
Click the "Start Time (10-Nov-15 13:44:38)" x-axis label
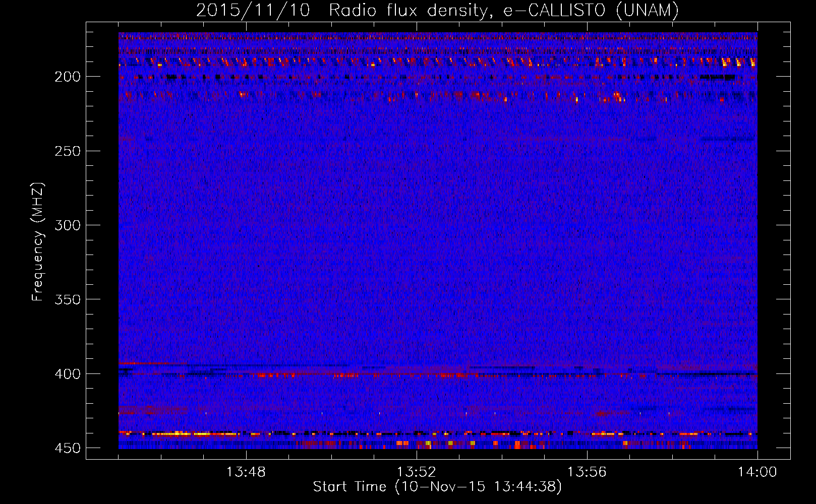point(437,487)
